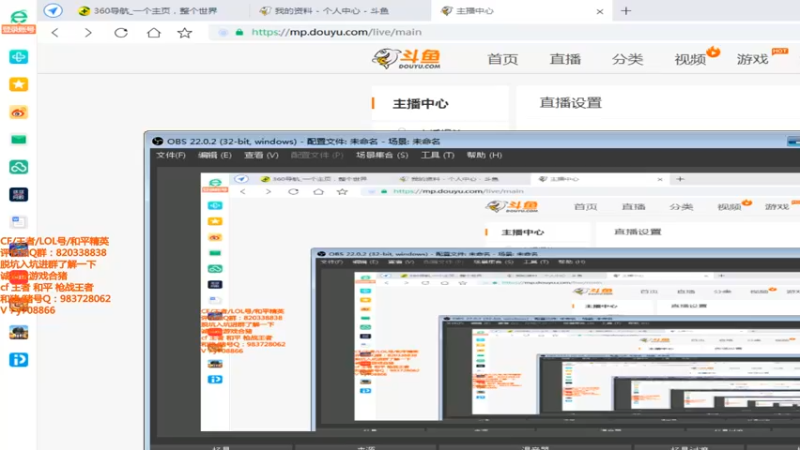
Task: Click the green lock security icon
Action: [239, 32]
